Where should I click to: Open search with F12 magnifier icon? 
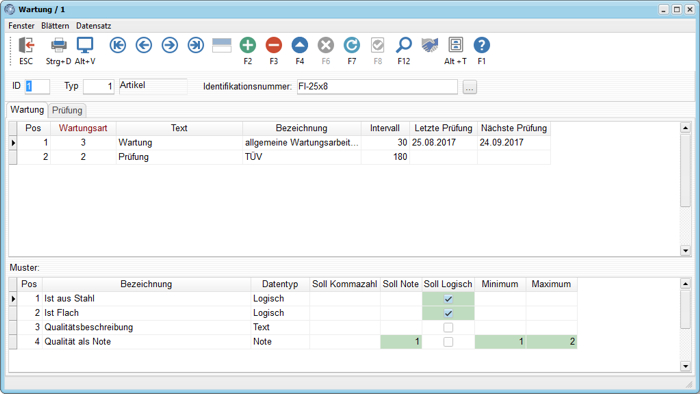pos(404,45)
